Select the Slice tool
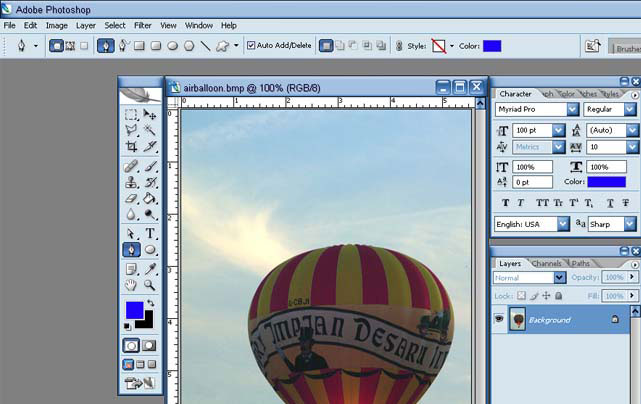The width and height of the screenshot is (641, 404). pos(150,146)
